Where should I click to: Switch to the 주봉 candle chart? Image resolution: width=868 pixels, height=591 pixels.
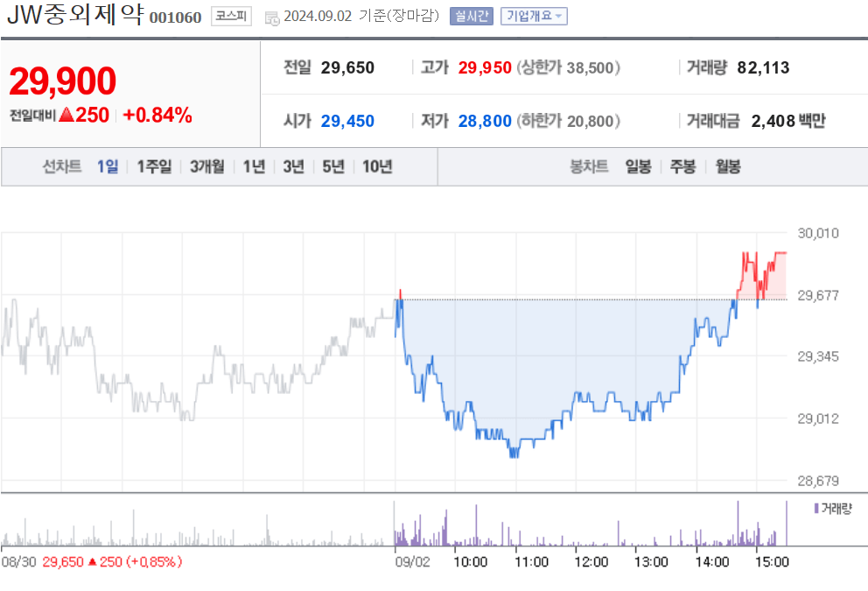tap(683, 166)
